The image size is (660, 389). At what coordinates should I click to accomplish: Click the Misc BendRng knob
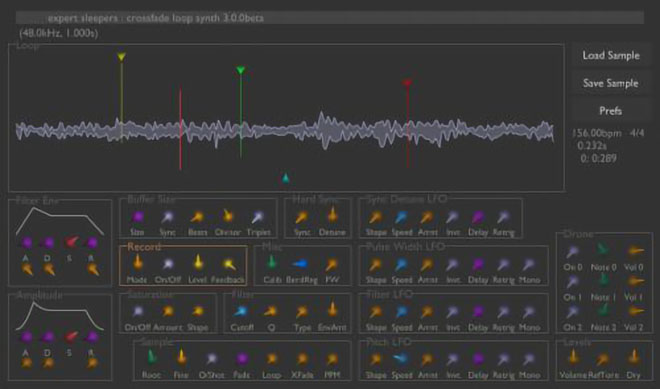click(301, 264)
